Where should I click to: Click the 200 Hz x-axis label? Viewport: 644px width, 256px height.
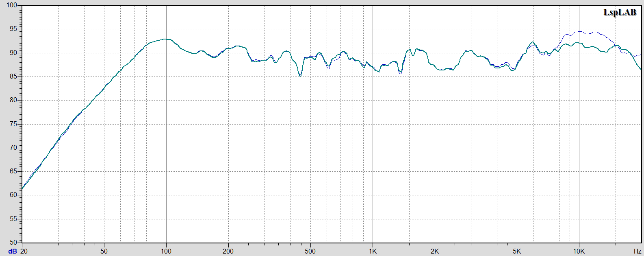tap(228, 251)
